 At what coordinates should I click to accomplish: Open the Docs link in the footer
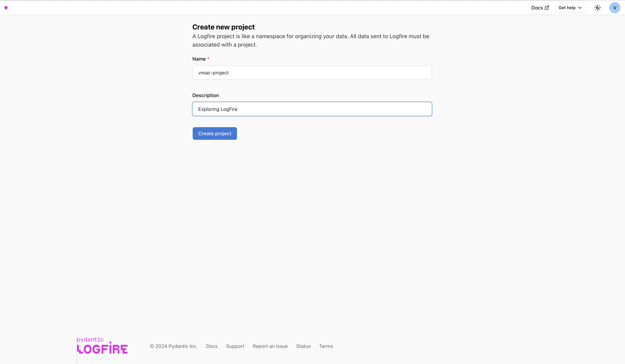coord(212,346)
